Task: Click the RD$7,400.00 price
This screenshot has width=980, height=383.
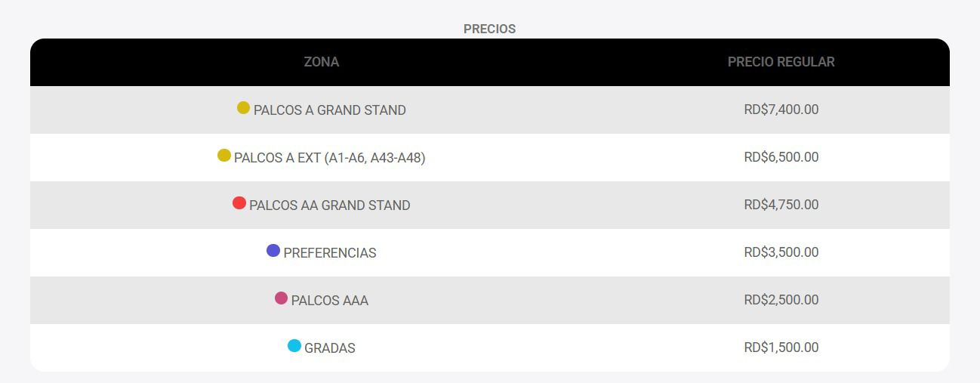Action: click(x=781, y=110)
